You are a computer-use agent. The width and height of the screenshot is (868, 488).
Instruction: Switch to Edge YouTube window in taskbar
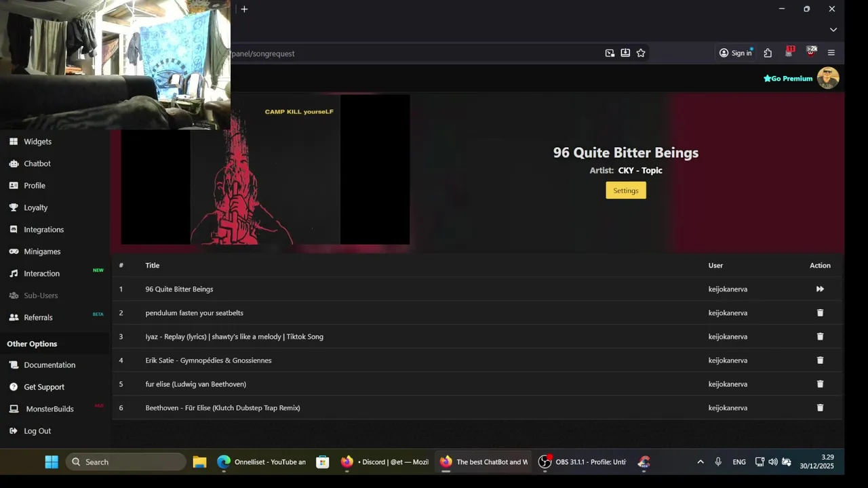(261, 462)
